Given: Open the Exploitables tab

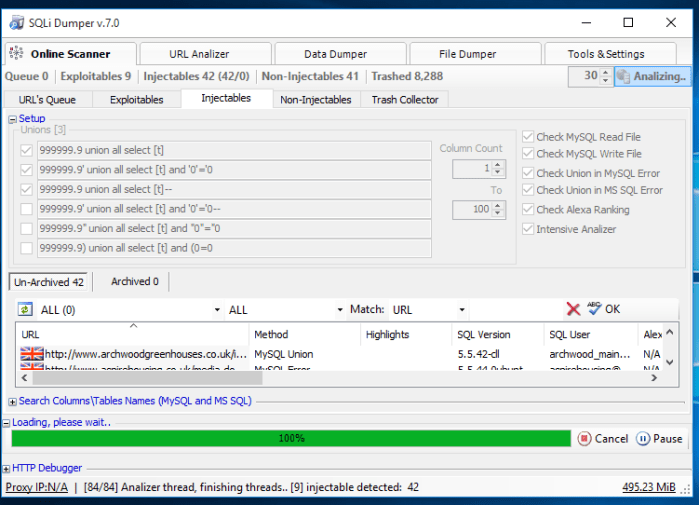Looking at the screenshot, I should coord(137,100).
